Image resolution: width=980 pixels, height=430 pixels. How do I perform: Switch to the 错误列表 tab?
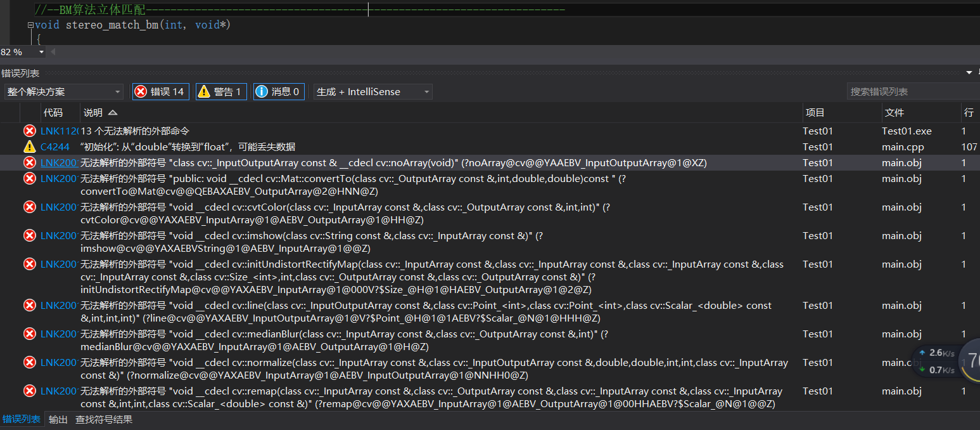tap(21, 420)
